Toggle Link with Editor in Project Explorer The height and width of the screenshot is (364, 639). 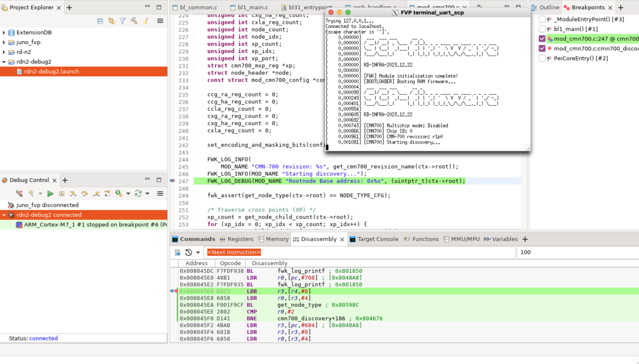pos(111,21)
